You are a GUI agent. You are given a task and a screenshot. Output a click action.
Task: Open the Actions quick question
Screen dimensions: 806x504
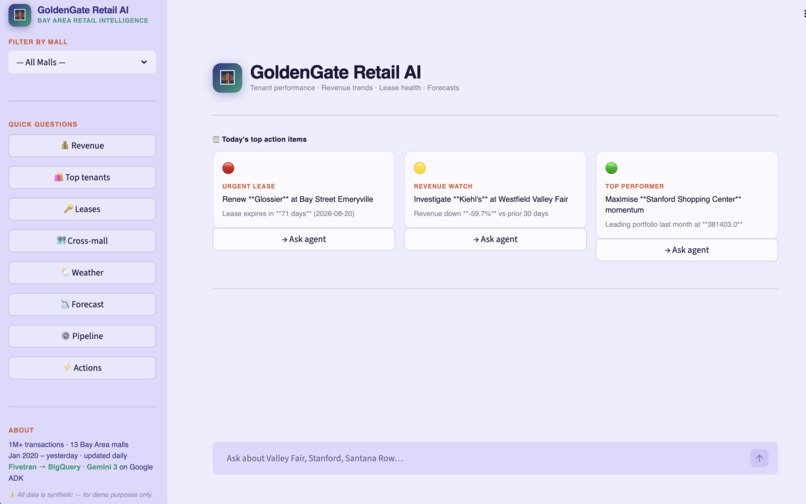pos(82,368)
